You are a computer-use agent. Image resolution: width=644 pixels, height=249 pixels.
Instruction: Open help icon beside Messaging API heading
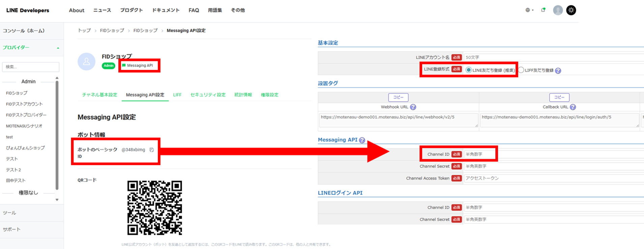point(362,140)
